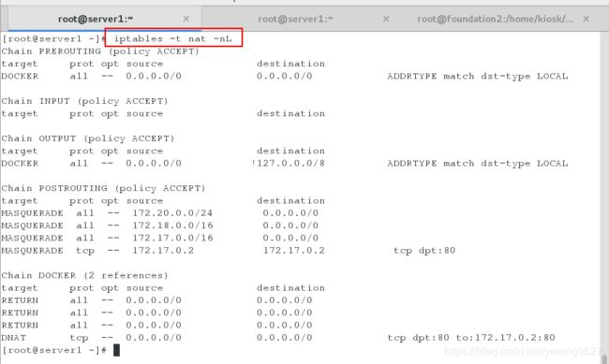Viewport: 609px width, 364px height.
Task: Click the DNAT target in DOCKER chain
Action: (x=14, y=338)
